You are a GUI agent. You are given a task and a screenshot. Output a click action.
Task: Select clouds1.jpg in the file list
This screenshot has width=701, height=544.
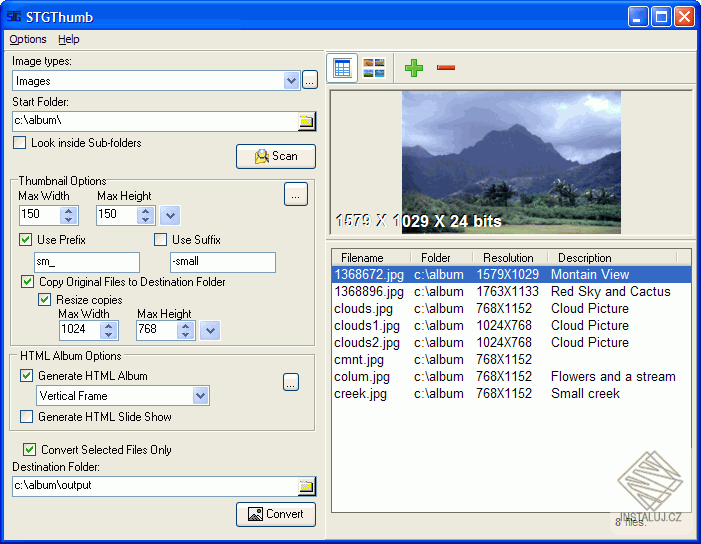(x=367, y=325)
